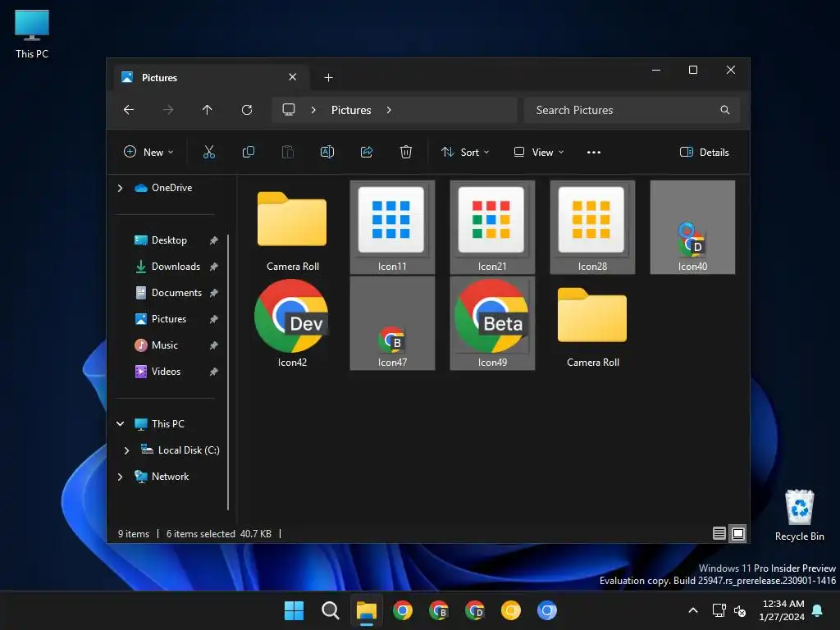Click the monitor icon in address bar
Screen dimensions: 840x630
point(289,110)
